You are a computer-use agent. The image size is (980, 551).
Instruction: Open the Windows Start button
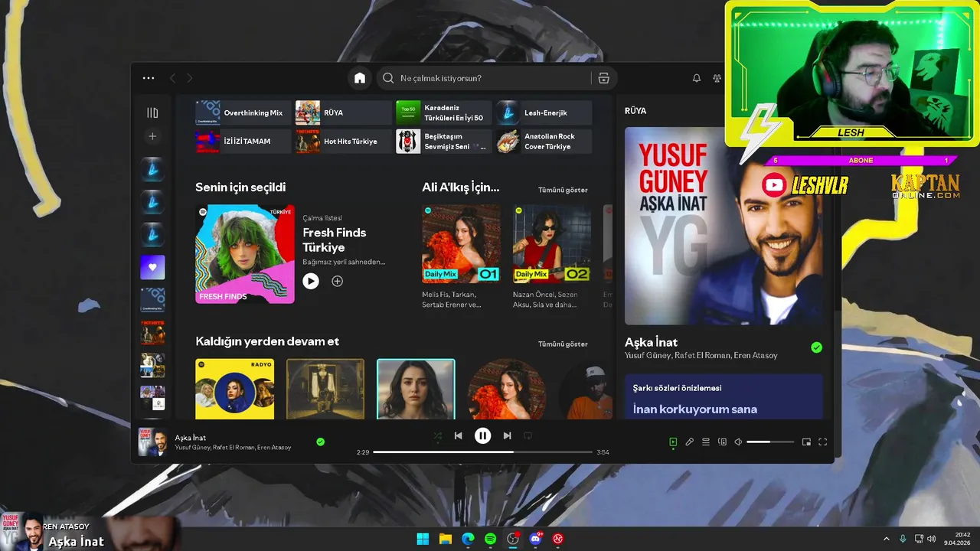click(423, 539)
